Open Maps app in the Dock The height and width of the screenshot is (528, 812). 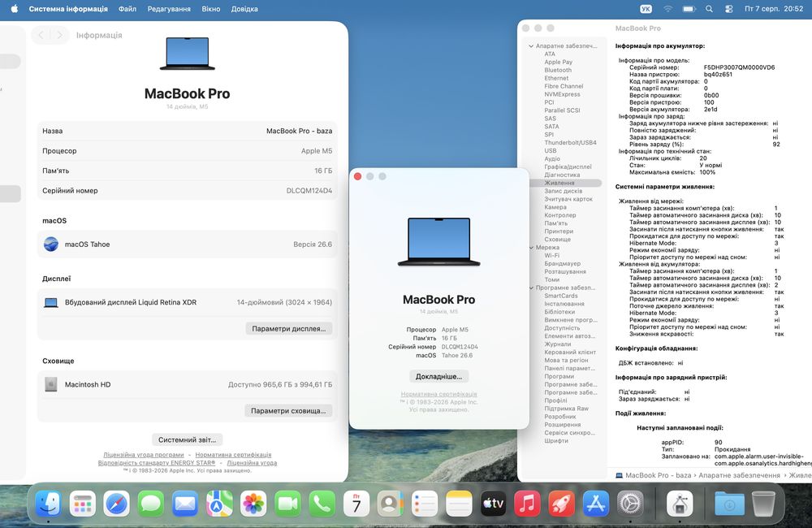pos(219,503)
